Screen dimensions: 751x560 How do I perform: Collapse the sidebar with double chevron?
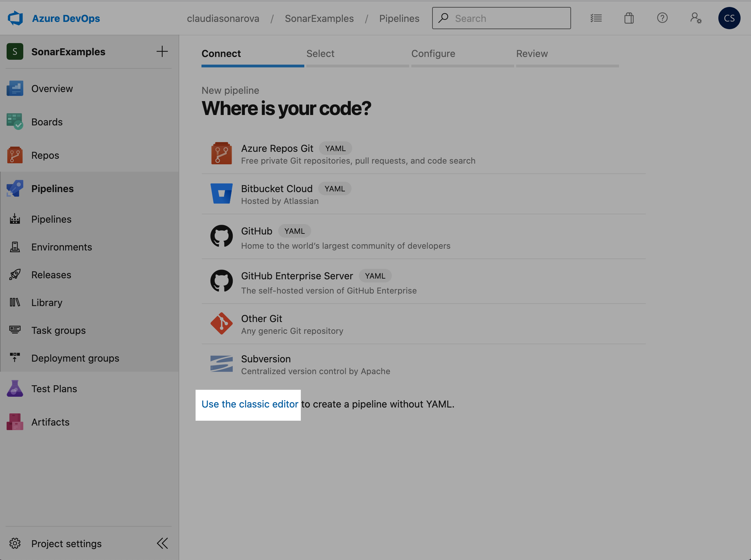pos(162,543)
